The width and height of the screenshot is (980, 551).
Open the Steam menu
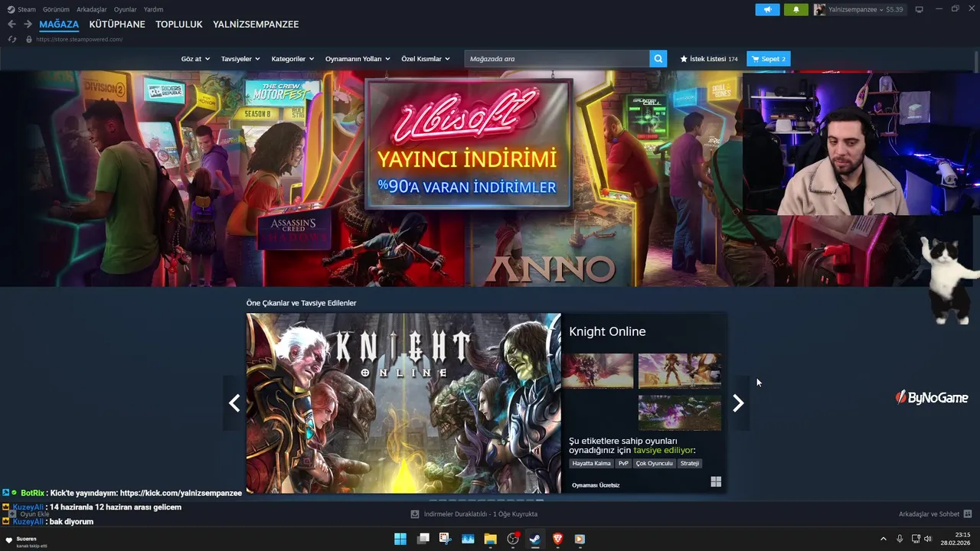click(27, 9)
